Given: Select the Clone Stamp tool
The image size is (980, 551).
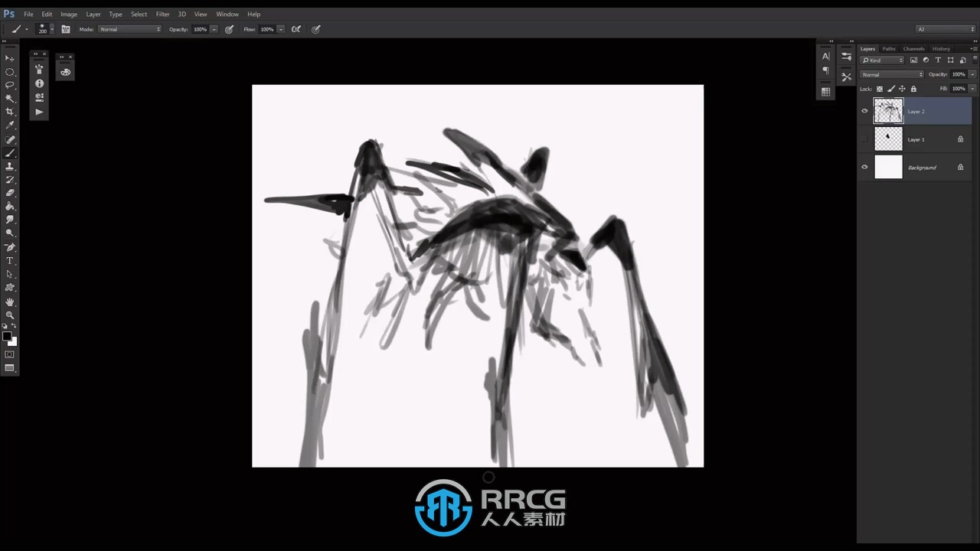Looking at the screenshot, I should (x=10, y=166).
